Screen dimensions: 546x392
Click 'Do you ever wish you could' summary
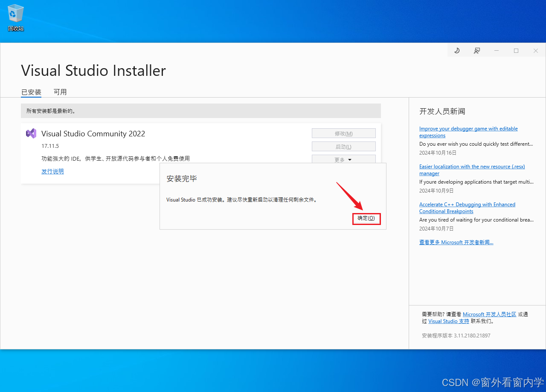point(476,144)
